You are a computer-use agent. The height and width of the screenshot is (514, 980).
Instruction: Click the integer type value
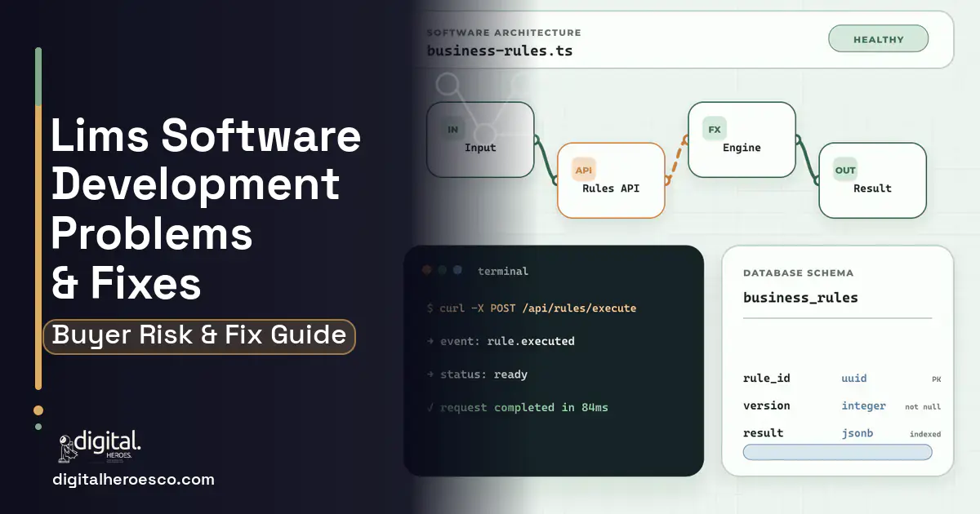point(863,405)
